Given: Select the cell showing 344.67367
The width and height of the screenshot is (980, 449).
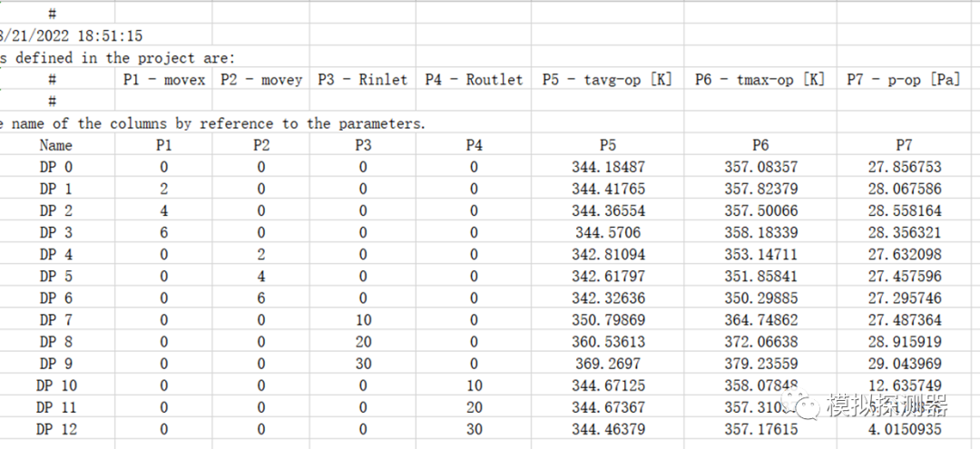Looking at the screenshot, I should click(607, 407).
